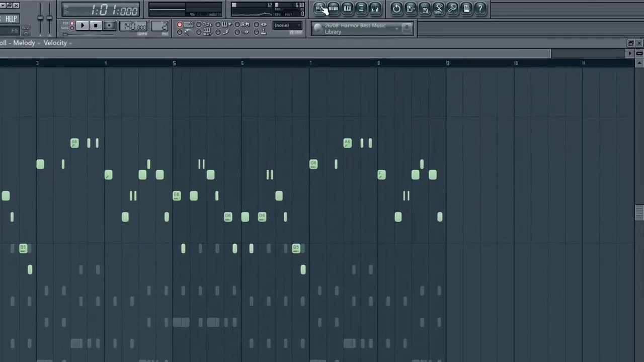
Task: Click the 1:01:000 time display
Action: pyautogui.click(x=101, y=10)
